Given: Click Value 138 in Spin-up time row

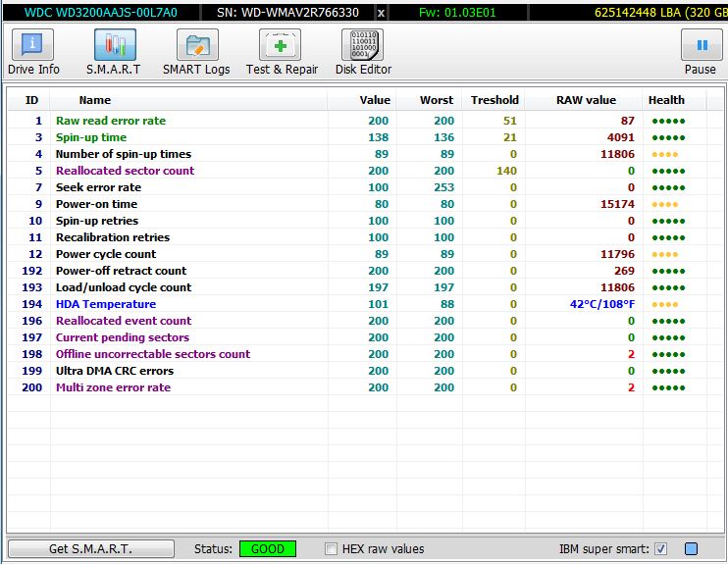Looking at the screenshot, I should point(379,137).
